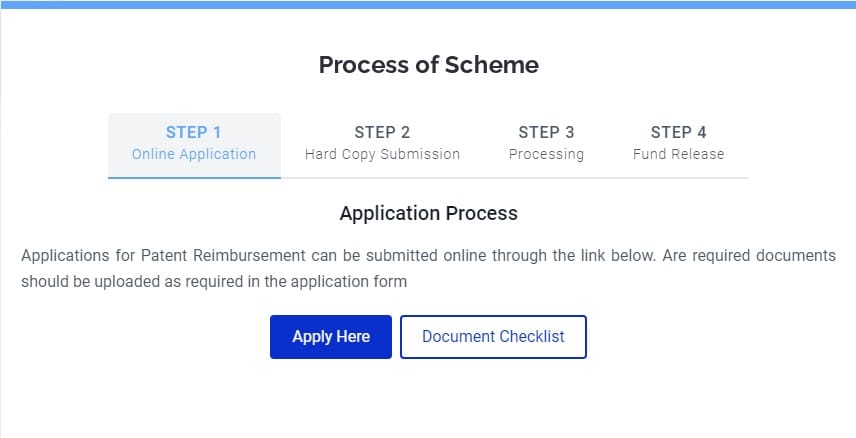The image size is (856, 438).
Task: Click the phrase 'link below' in the paragraph
Action: coord(617,256)
